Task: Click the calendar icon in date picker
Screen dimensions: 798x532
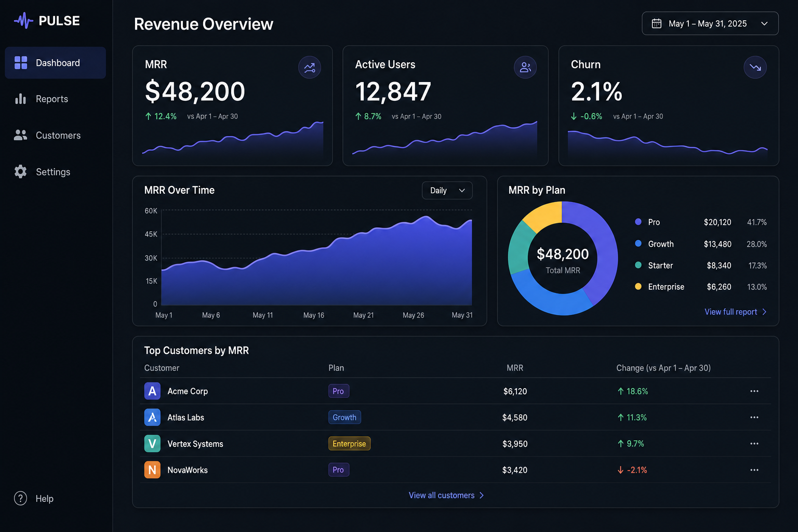Action: click(x=657, y=23)
